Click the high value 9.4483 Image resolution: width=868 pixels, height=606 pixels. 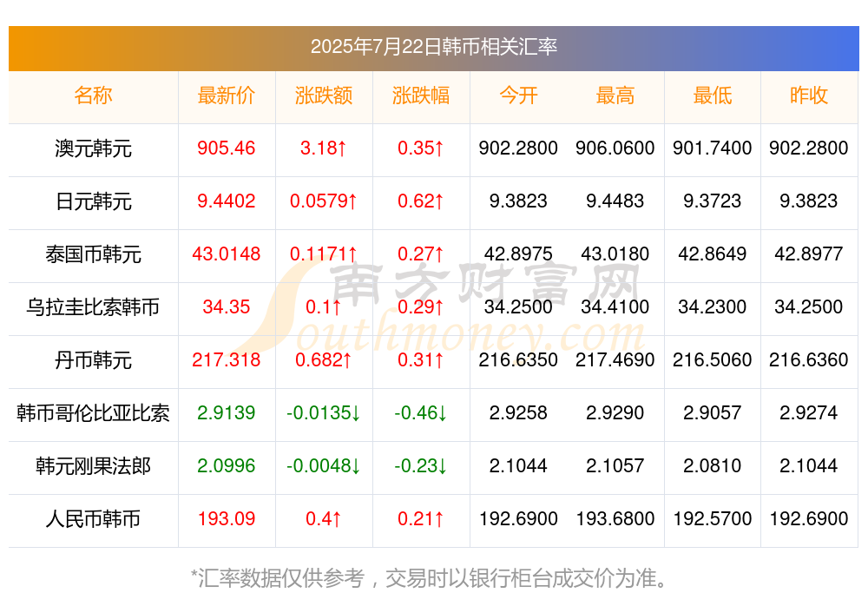click(615, 201)
